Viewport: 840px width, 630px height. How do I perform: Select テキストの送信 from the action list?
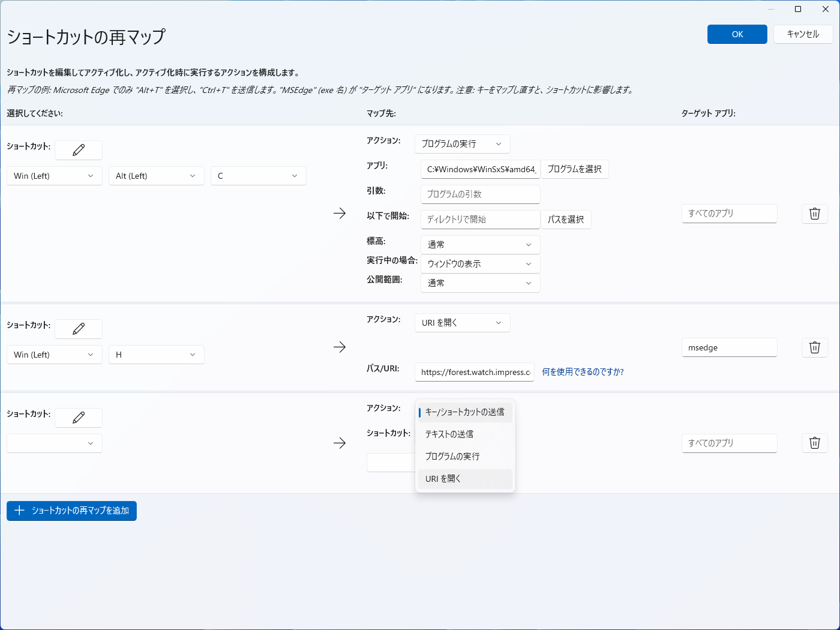[x=465, y=434]
